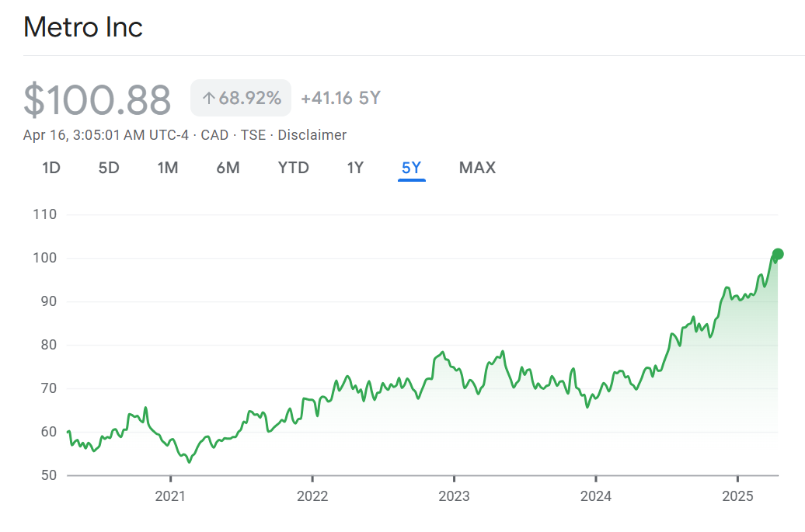
Task: Click the 2022 x-axis year label
Action: (x=312, y=496)
